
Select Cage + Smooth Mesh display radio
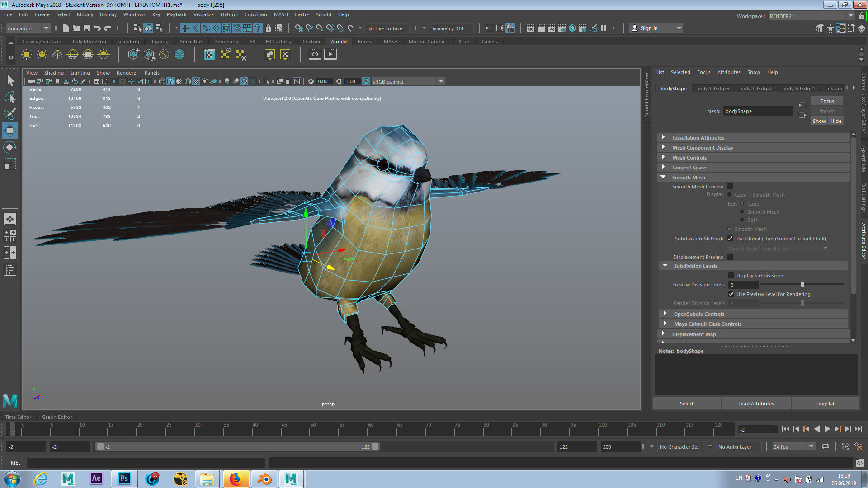[729, 195]
